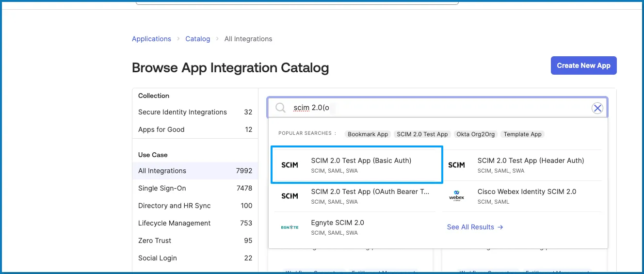Filter by Single Sign-On use case
The image size is (644, 274).
162,188
